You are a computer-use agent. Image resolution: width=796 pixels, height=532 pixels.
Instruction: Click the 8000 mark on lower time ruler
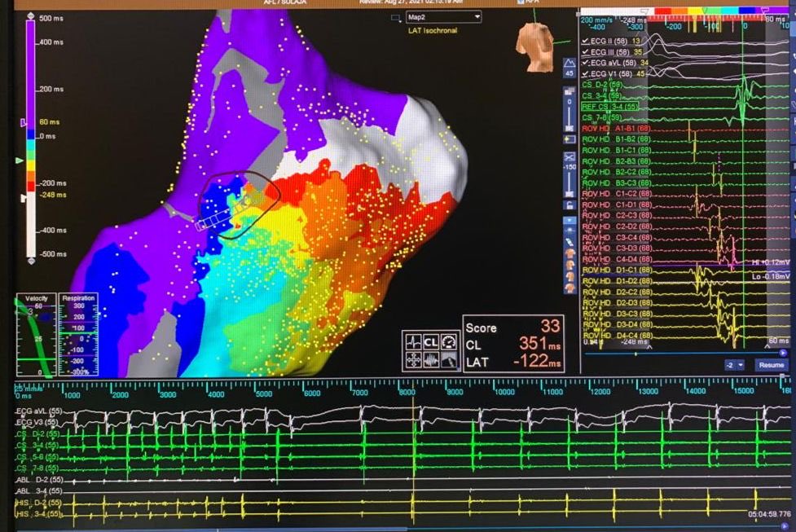click(407, 393)
